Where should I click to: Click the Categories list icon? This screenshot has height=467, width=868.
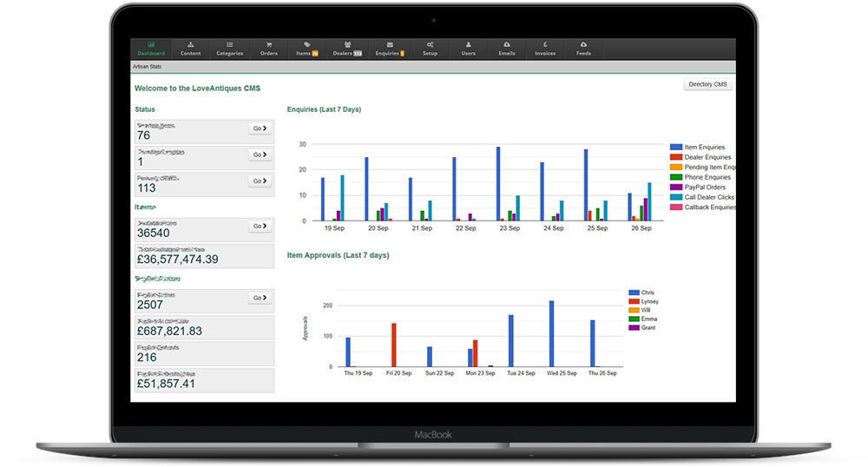click(229, 44)
